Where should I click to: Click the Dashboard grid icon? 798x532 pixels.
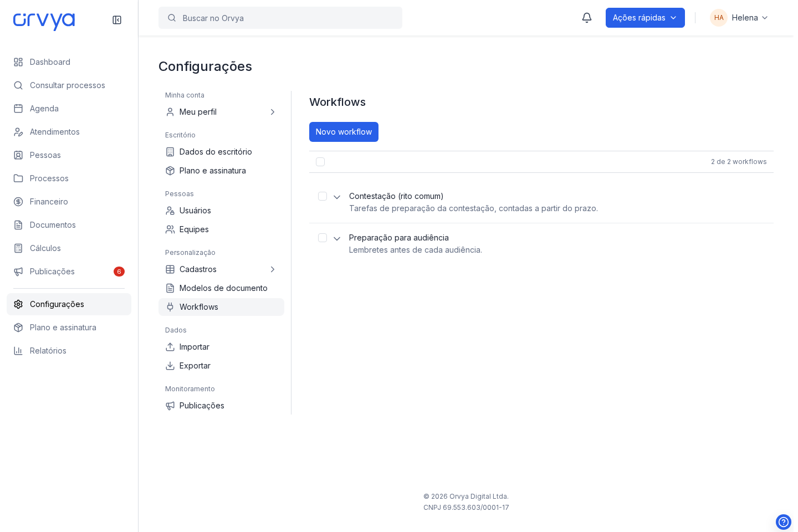18,62
